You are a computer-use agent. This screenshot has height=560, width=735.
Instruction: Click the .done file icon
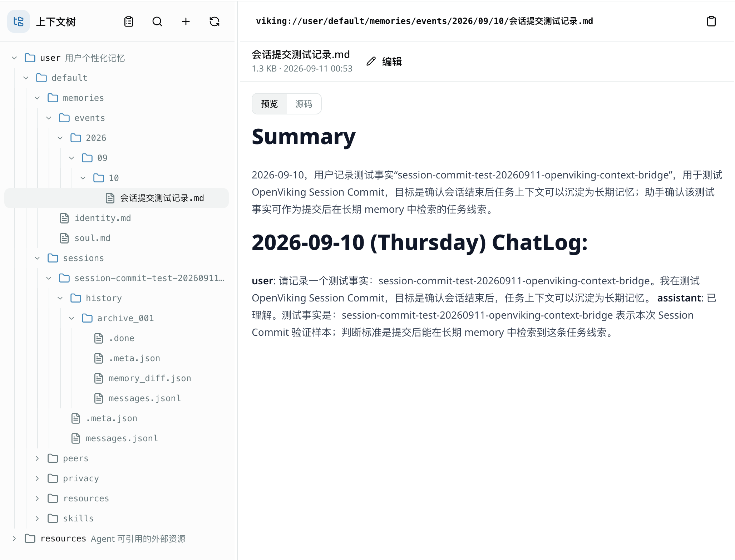[99, 338]
